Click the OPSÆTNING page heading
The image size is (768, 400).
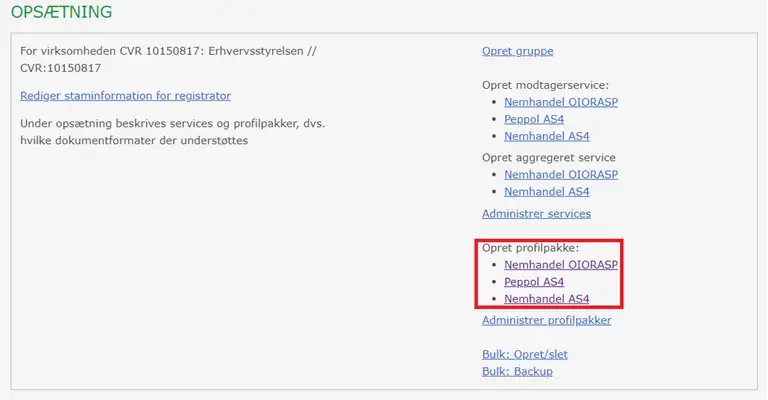click(x=61, y=13)
